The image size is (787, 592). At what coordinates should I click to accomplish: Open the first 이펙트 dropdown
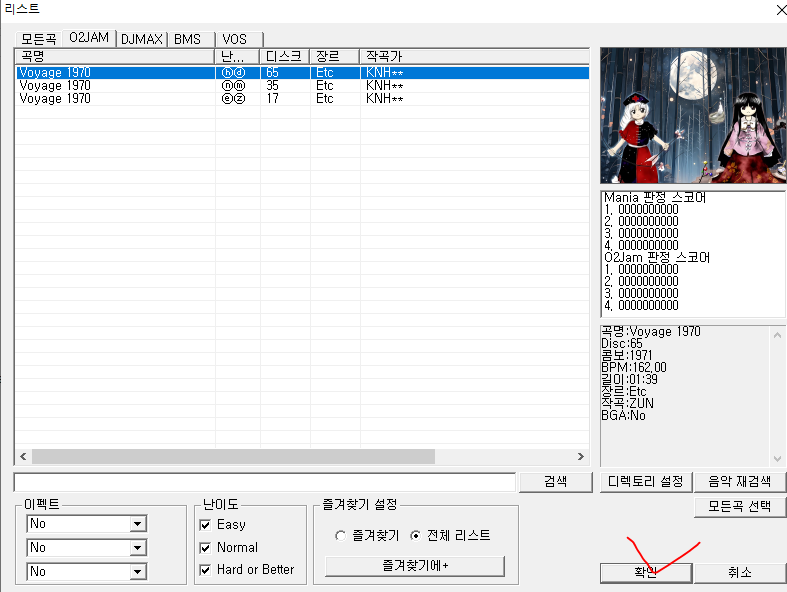86,524
